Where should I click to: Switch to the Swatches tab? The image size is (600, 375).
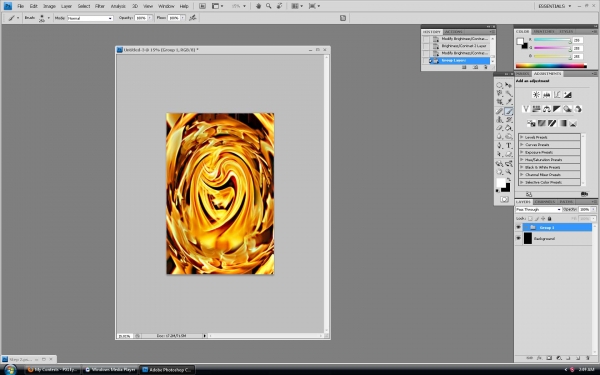click(544, 31)
